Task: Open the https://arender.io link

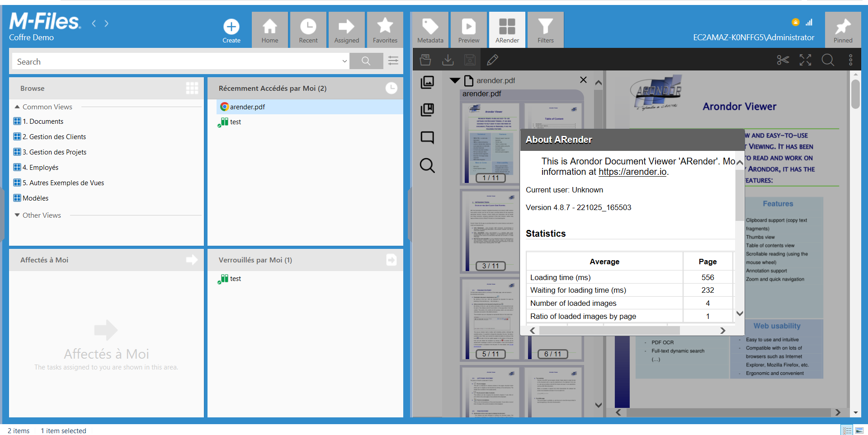Action: [632, 172]
